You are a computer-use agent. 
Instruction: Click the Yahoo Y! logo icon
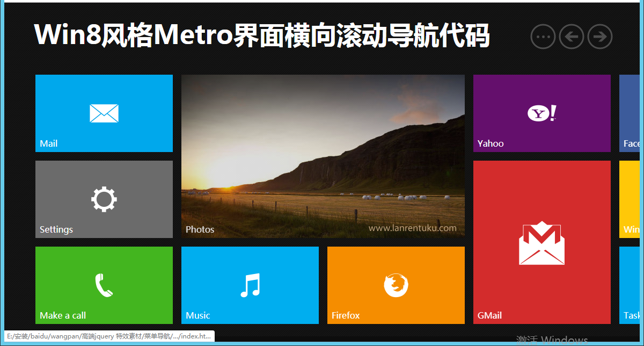(542, 113)
